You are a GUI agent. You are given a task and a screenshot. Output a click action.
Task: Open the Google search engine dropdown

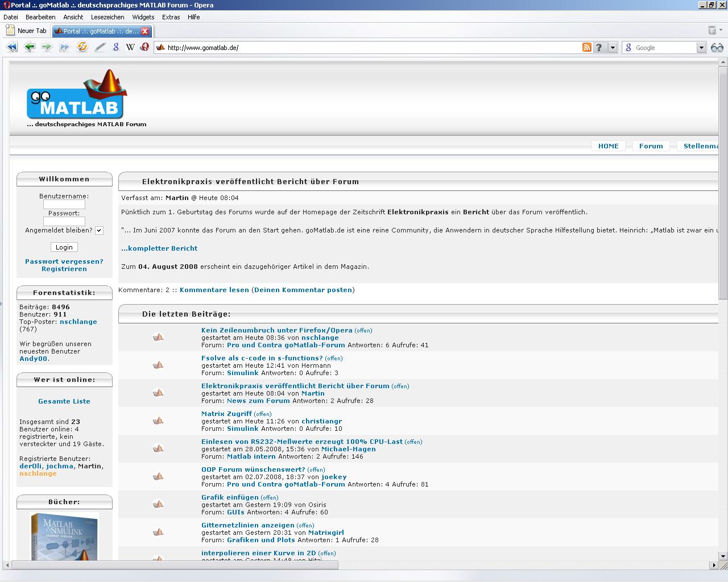(x=701, y=48)
